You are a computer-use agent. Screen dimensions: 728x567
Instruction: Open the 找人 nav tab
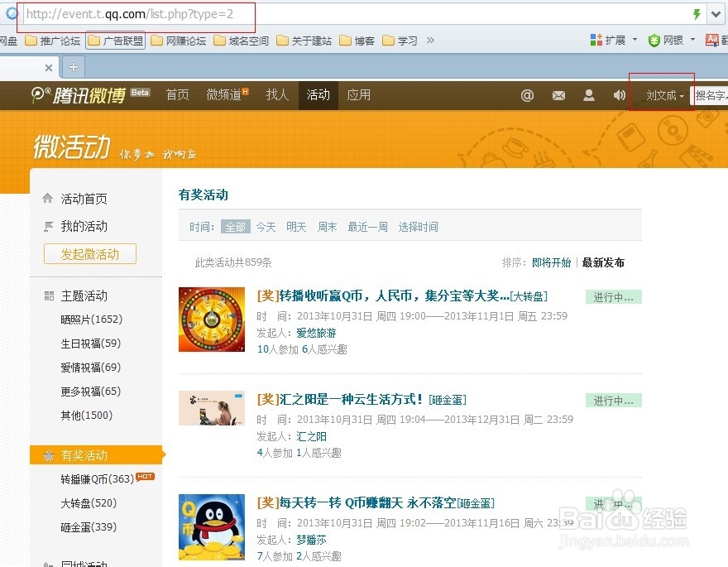pos(277,95)
